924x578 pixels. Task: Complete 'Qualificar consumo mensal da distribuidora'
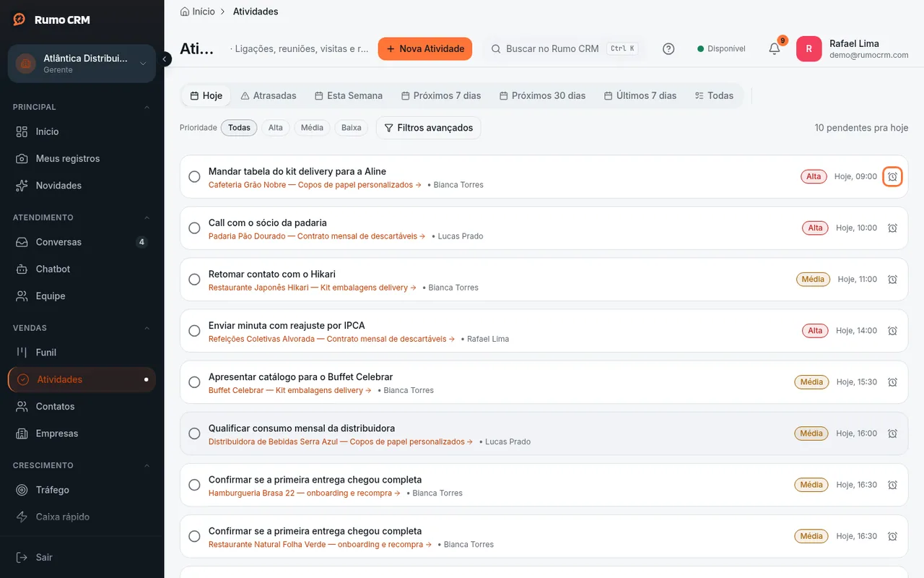pos(194,433)
